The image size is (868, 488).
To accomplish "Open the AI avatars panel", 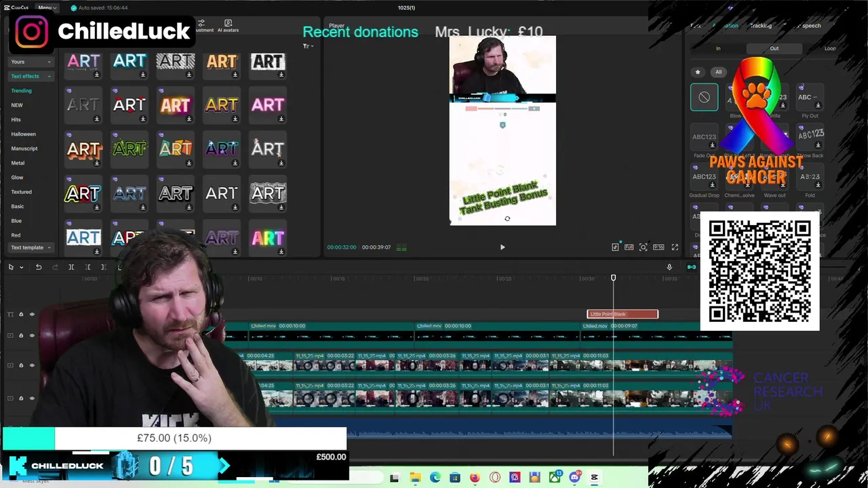I will pos(228,26).
